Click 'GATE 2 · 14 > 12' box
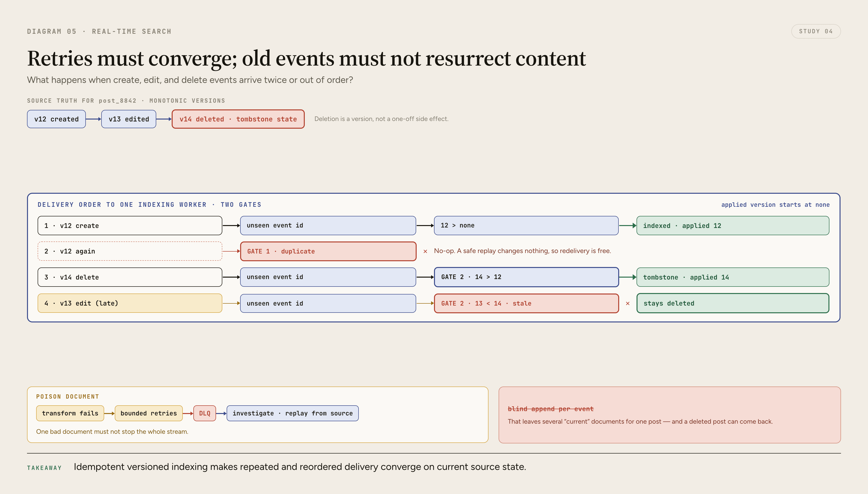Image resolution: width=868 pixels, height=494 pixels. pos(526,277)
